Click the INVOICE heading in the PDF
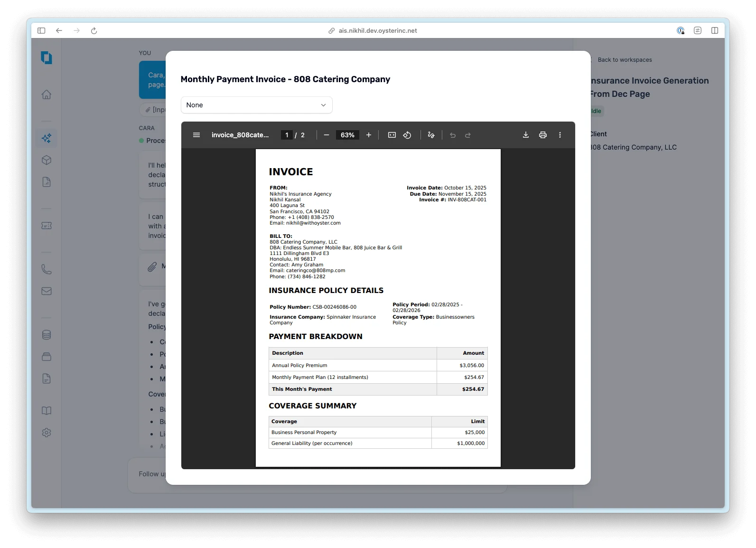Image resolution: width=756 pixels, height=548 pixels. (291, 172)
